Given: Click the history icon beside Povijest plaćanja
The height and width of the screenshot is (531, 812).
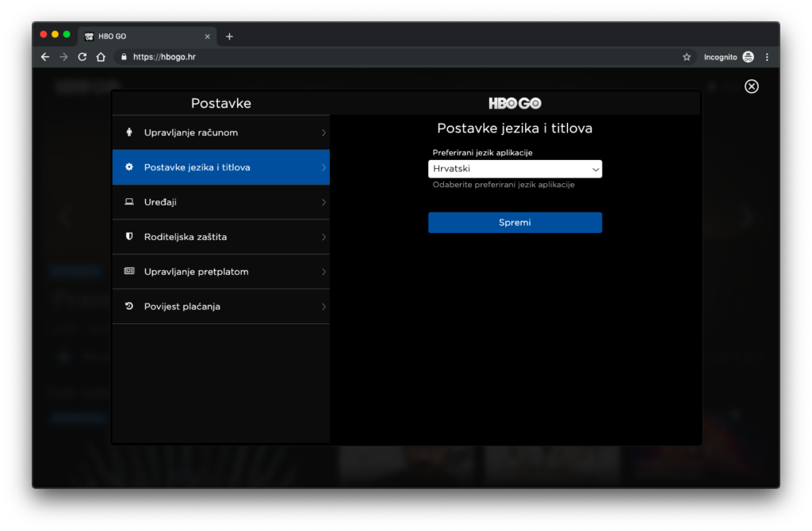Looking at the screenshot, I should point(129,306).
